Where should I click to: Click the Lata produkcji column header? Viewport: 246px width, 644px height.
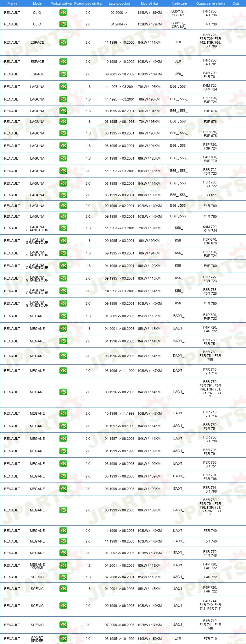[120, 3]
